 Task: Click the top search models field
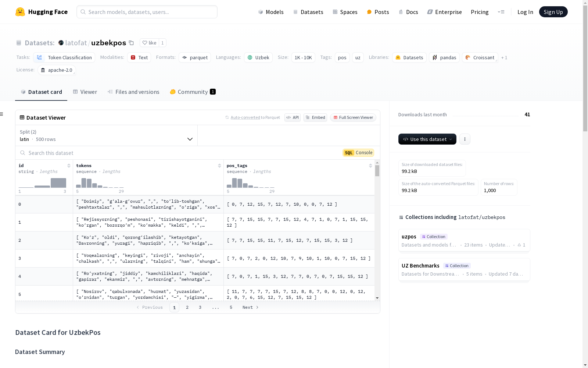[147, 12]
